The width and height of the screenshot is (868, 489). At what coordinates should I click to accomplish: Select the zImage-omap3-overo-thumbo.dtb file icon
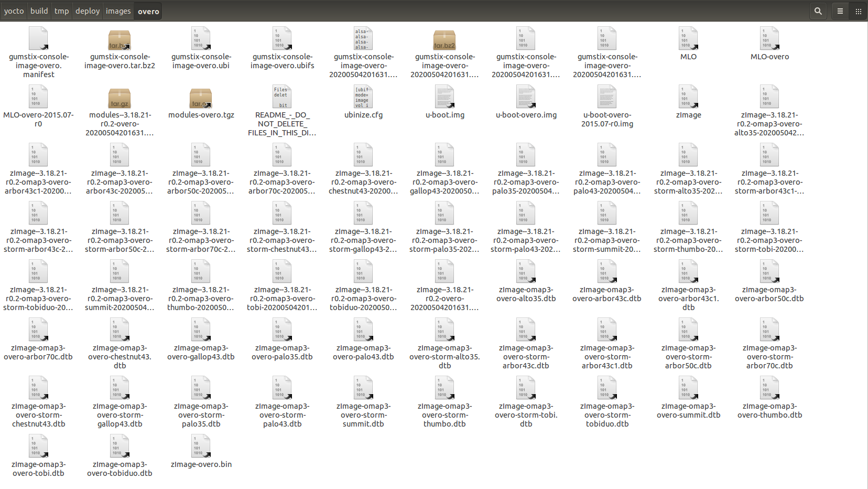tap(769, 388)
